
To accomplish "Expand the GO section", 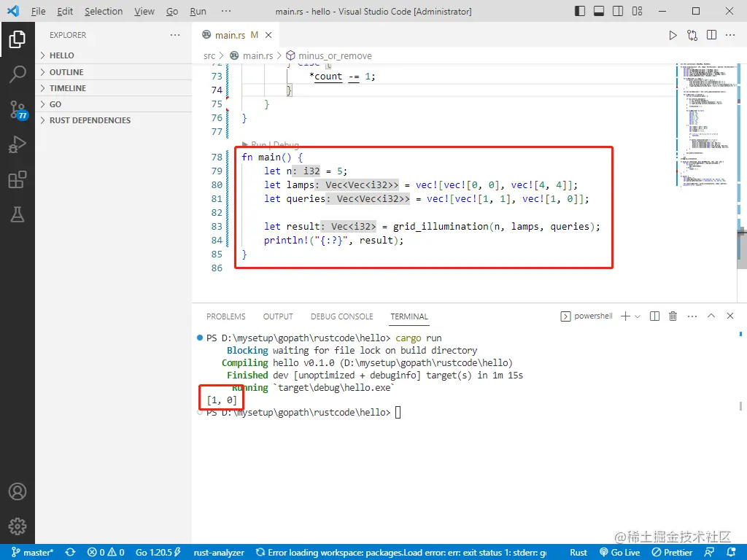I will (x=113, y=104).
